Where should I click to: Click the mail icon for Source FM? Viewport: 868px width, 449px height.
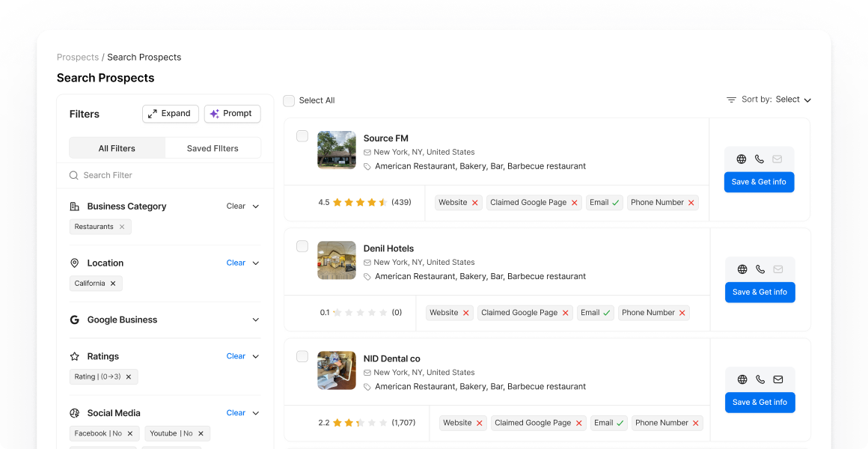pyautogui.click(x=777, y=159)
